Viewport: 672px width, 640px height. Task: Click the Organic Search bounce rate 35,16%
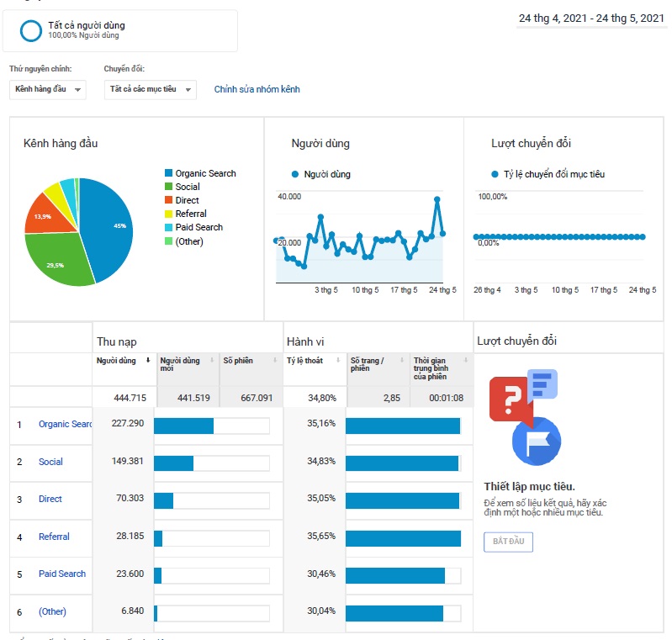(321, 423)
